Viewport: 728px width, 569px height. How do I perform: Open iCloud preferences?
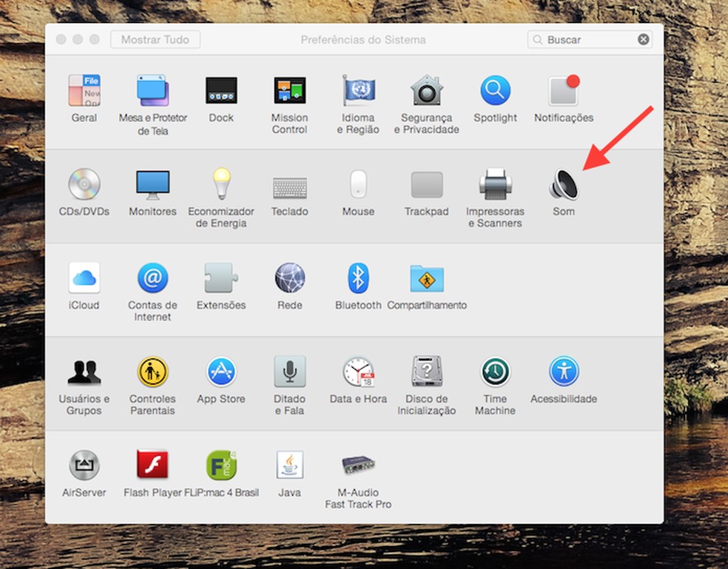coord(84,277)
